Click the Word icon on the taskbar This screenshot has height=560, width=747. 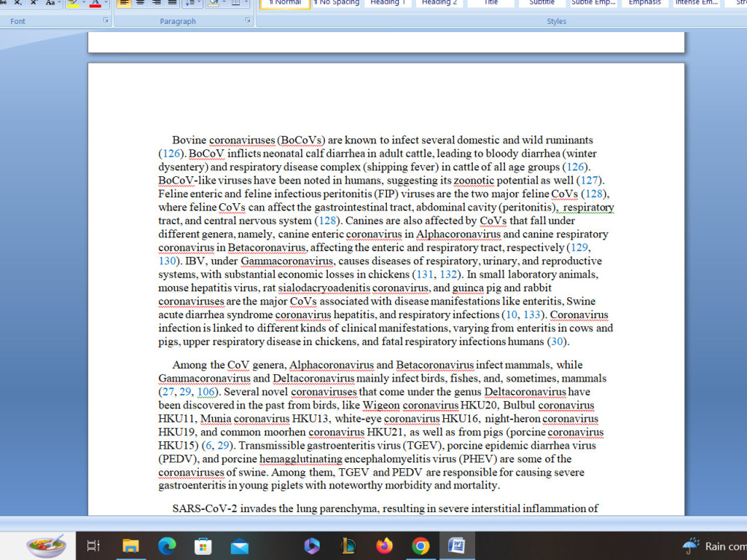(x=456, y=546)
